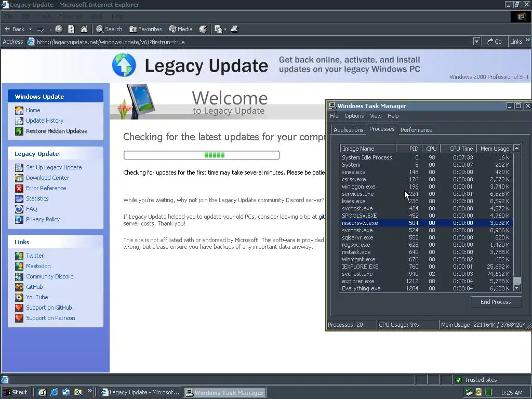532x399 pixels.
Task: Select the explorer.exe process row
Action: click(427, 281)
